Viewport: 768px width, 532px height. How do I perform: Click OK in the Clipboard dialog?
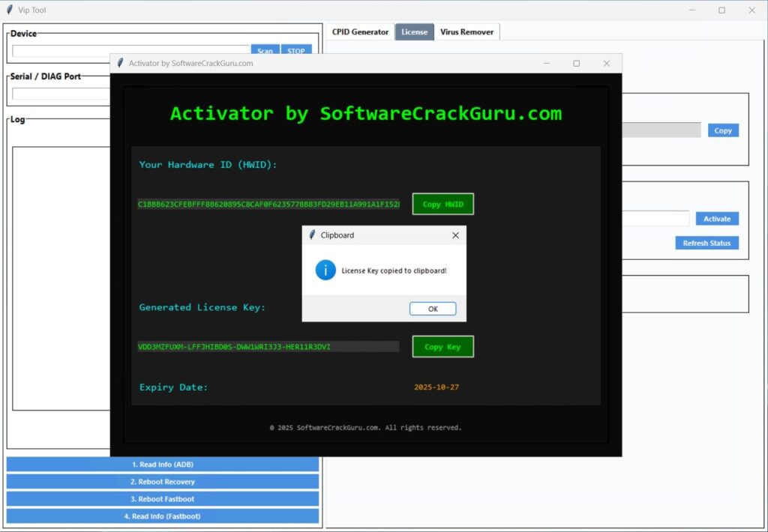point(433,309)
